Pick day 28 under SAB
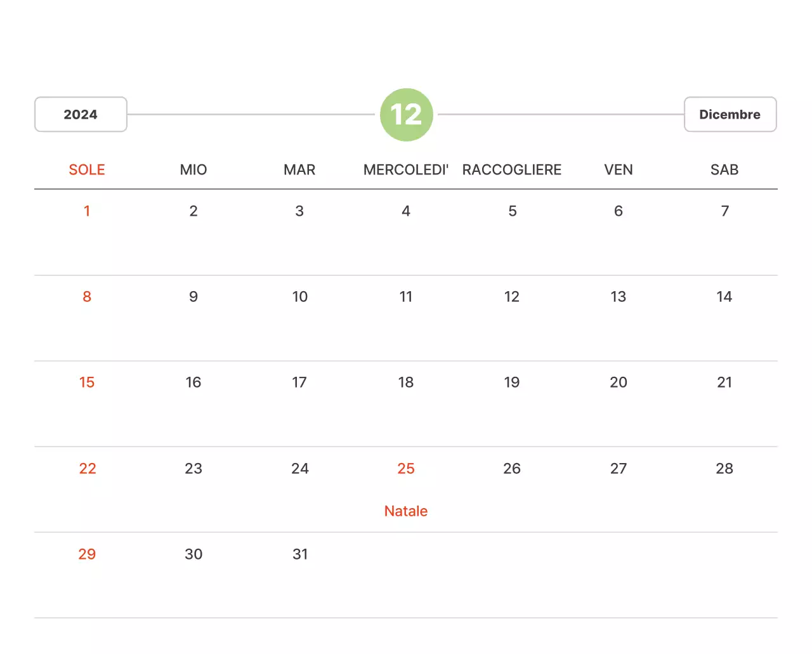812x654 pixels. tap(724, 468)
